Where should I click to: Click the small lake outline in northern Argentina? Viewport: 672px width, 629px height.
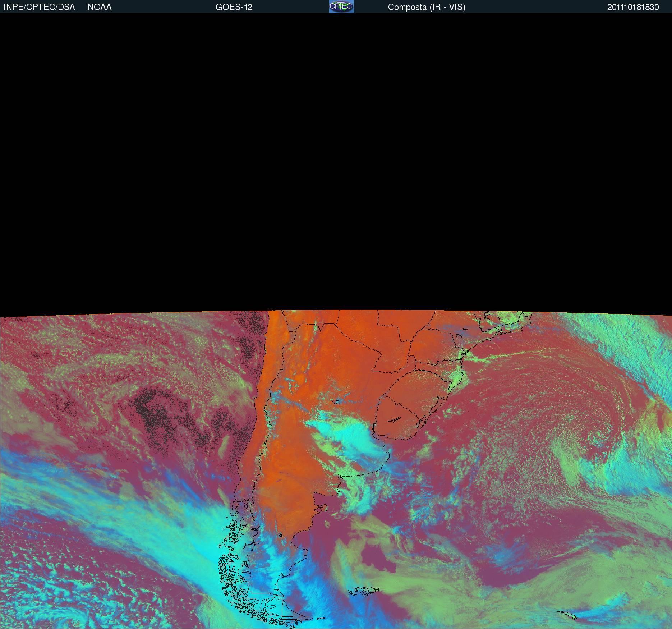[337, 402]
